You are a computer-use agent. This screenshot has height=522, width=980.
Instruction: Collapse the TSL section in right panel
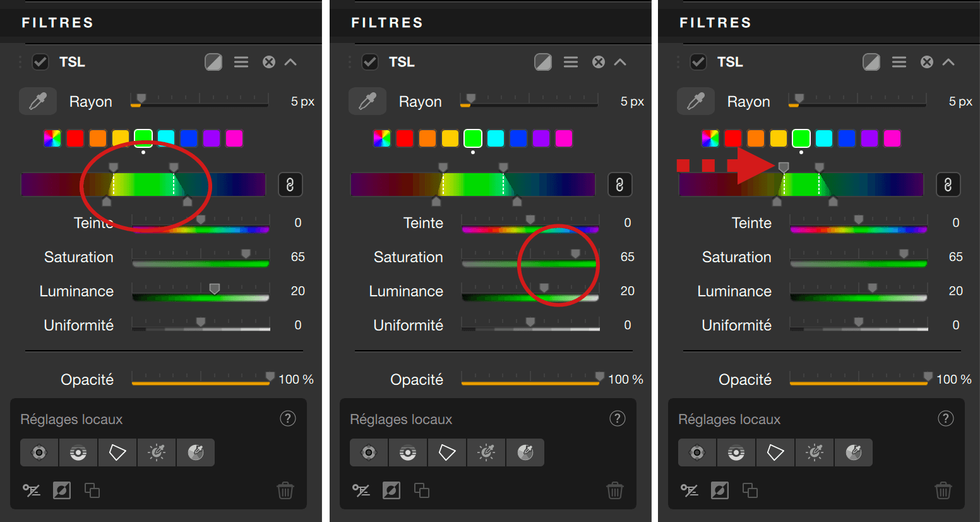pos(948,62)
